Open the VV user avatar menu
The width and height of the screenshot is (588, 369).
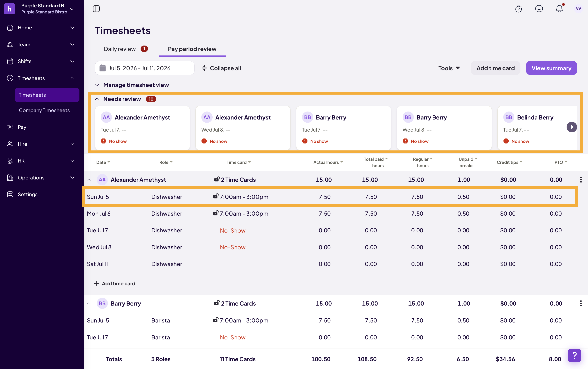(x=578, y=9)
